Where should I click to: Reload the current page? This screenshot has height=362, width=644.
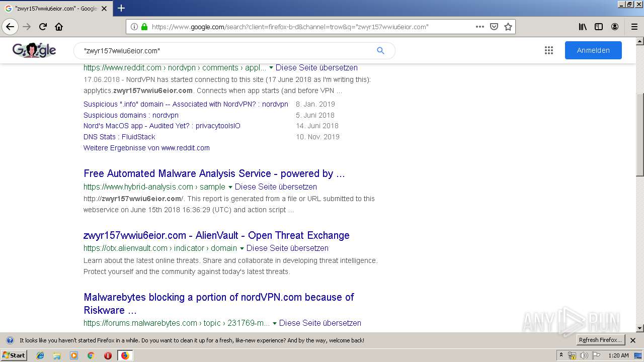(43, 27)
